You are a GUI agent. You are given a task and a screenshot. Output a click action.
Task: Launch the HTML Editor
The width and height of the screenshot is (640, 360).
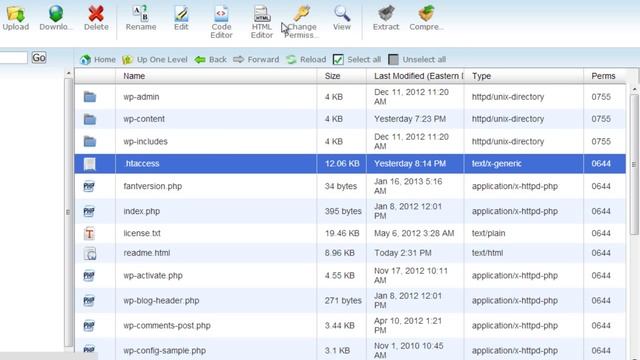pyautogui.click(x=262, y=14)
